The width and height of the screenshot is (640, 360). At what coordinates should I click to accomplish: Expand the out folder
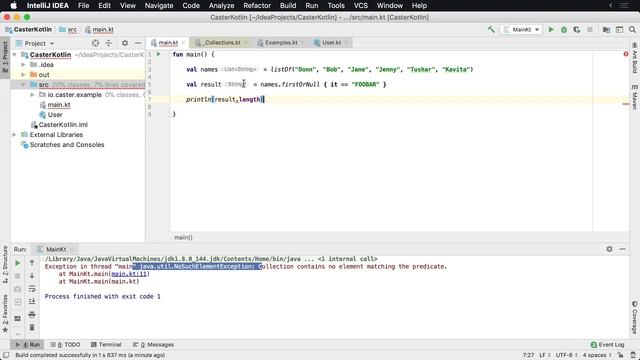[x=23, y=75]
